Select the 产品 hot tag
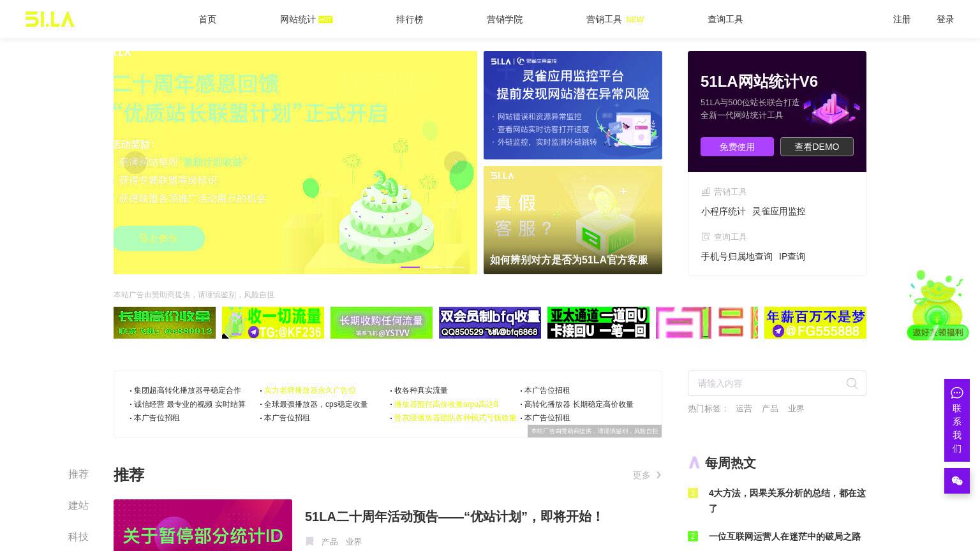 [x=769, y=408]
